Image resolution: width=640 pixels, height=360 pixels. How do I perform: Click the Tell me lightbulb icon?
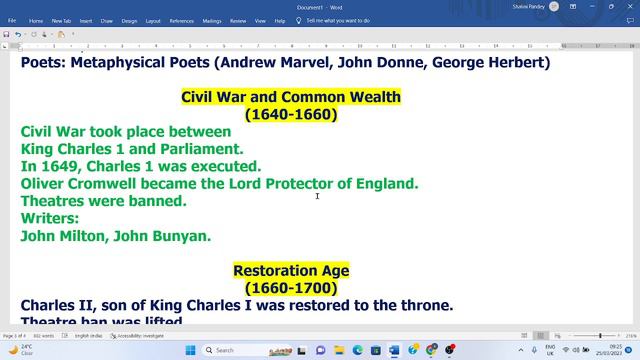298,20
